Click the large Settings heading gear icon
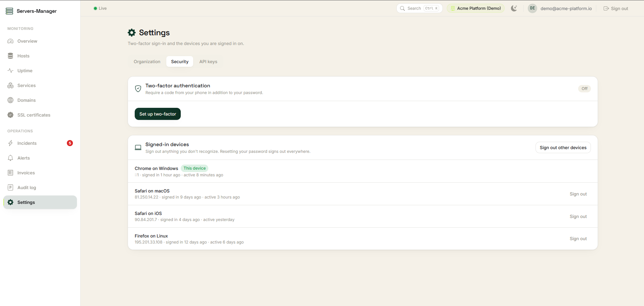Viewport: 644px width, 306px height. 132,33
